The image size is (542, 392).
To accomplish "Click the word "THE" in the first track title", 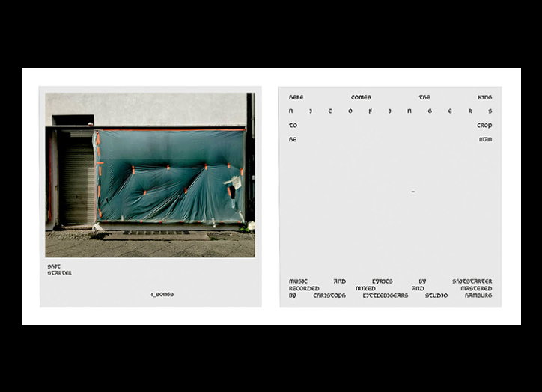I will pos(424,97).
